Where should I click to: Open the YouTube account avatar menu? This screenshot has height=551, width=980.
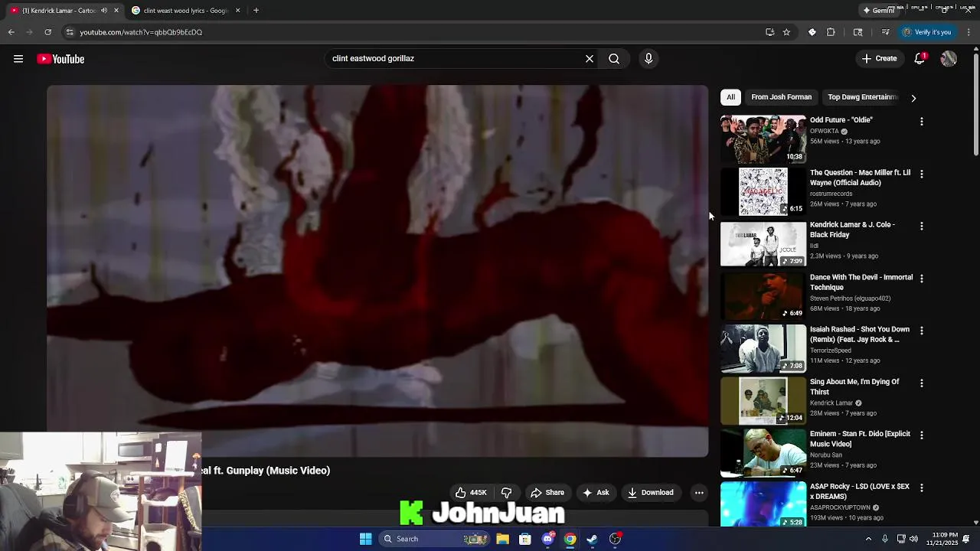949,59
